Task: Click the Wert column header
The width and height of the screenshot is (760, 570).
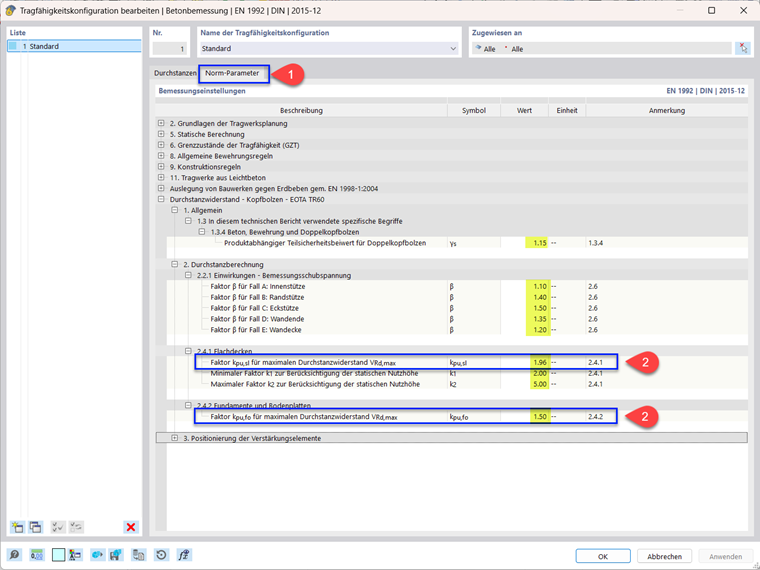Action: pos(524,110)
